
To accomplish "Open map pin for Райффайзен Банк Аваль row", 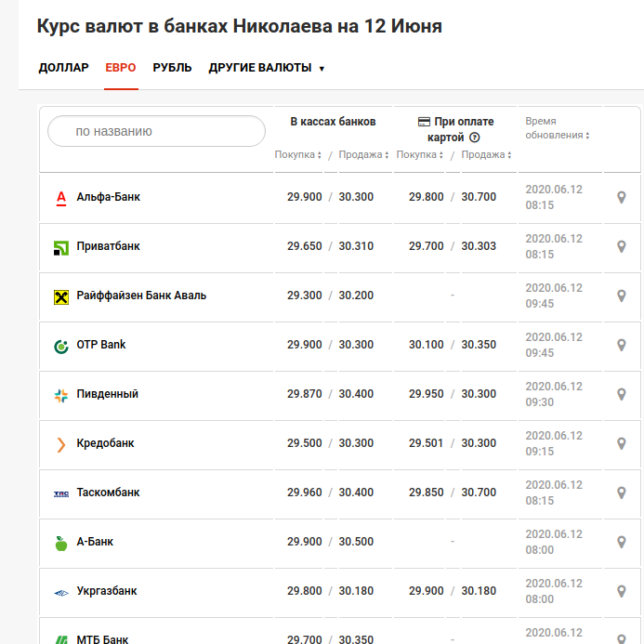I will (x=622, y=296).
